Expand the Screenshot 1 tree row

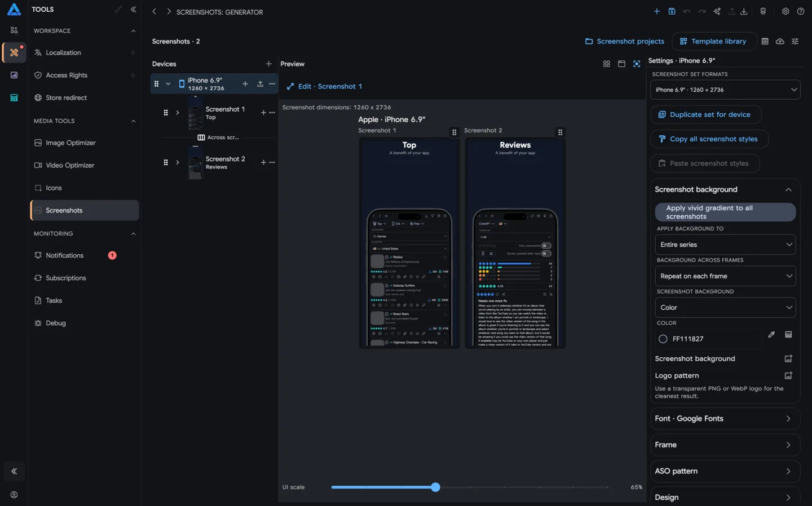click(177, 113)
